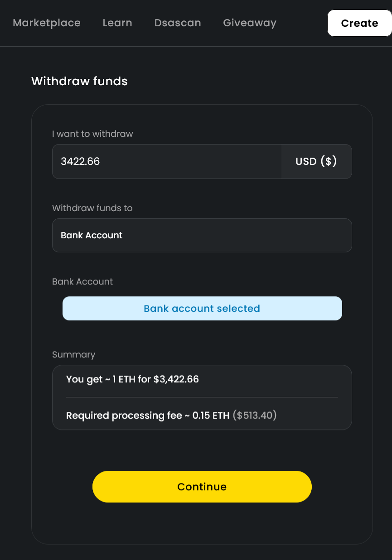Click the yellow Continue button
This screenshot has height=560, width=392.
202,487
